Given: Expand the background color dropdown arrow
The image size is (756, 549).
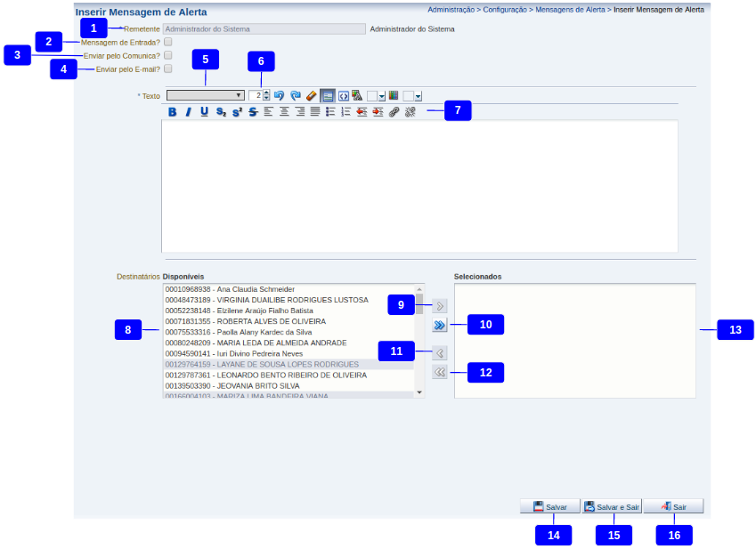Looking at the screenshot, I should click(x=418, y=96).
